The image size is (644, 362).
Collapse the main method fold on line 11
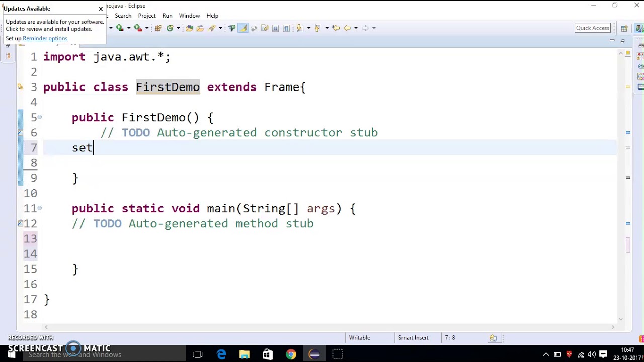(40, 208)
